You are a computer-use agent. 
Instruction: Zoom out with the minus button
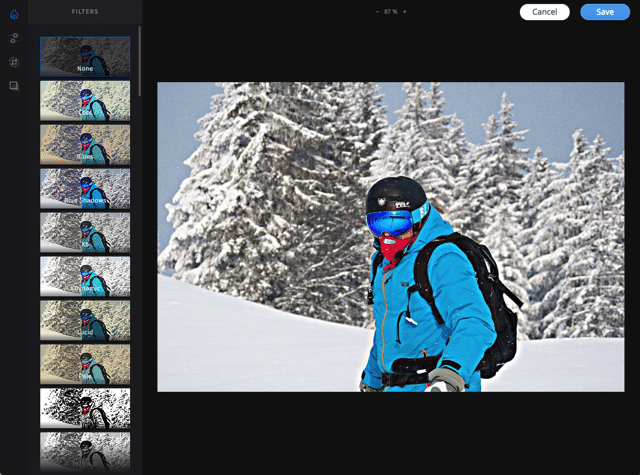(x=377, y=12)
